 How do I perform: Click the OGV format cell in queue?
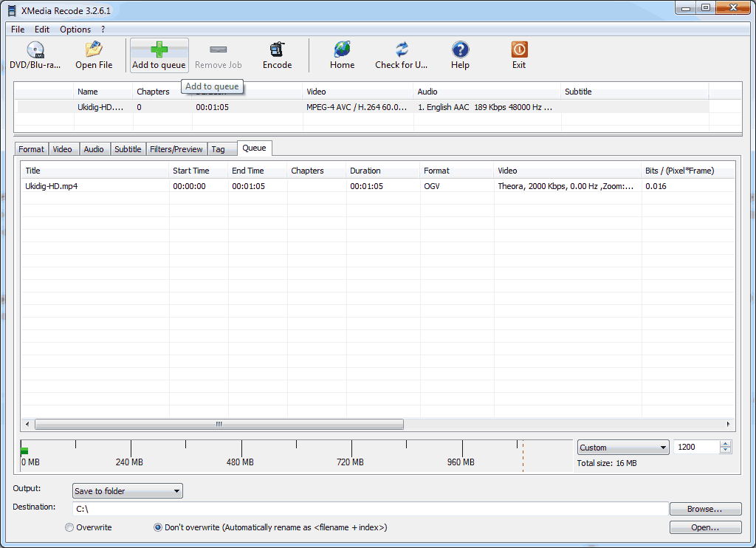(432, 186)
